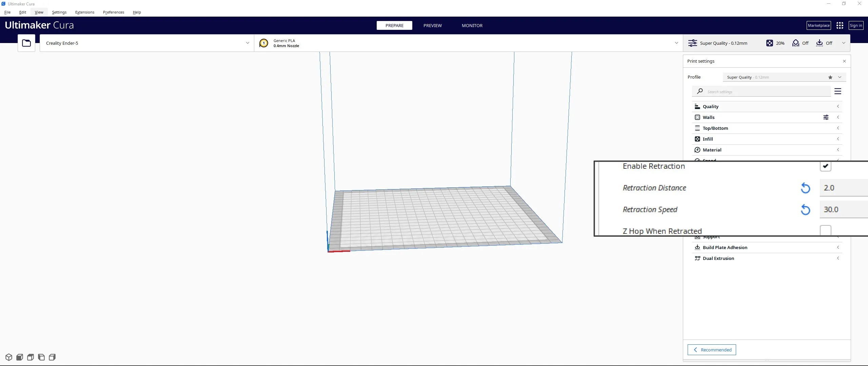Click the Recommended button

[x=712, y=350]
